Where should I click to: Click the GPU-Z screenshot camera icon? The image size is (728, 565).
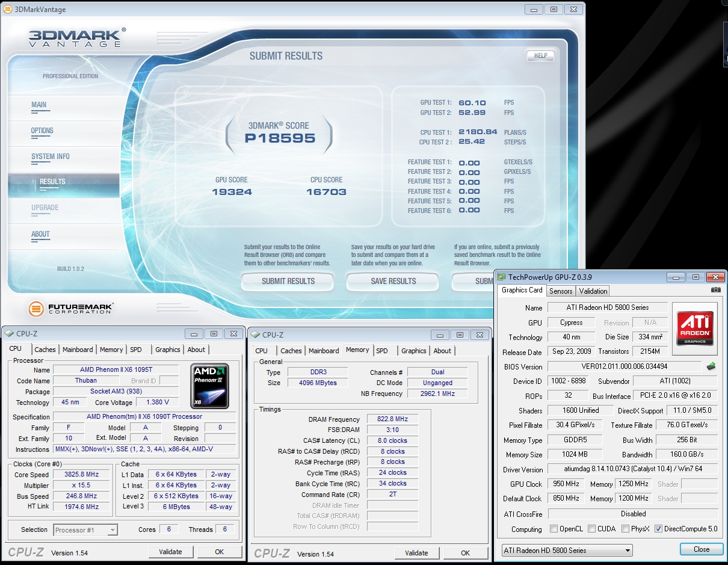coord(715,291)
